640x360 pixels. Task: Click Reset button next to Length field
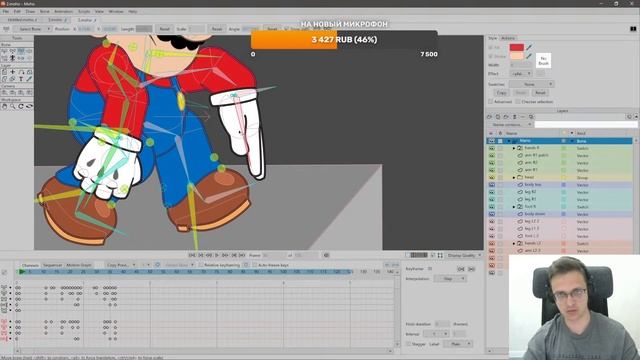(x=165, y=29)
